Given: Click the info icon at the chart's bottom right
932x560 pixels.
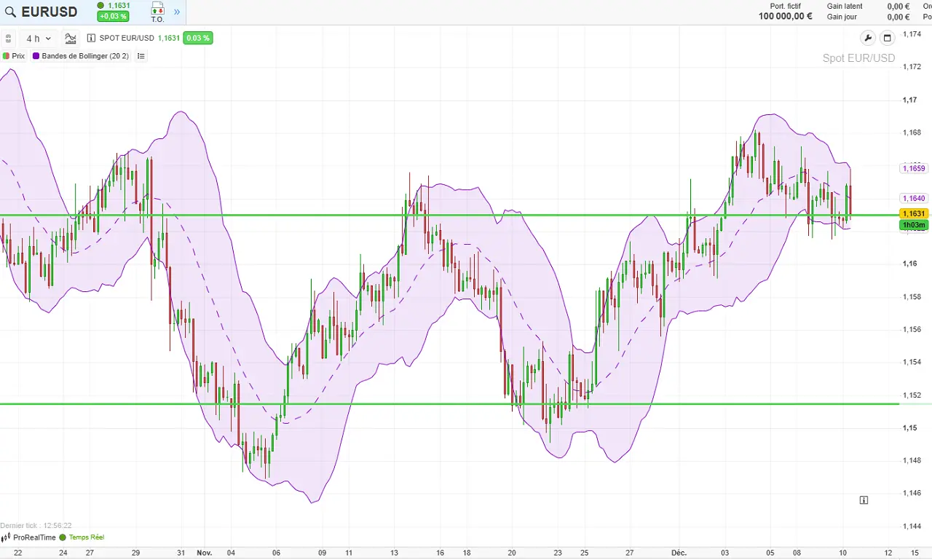Looking at the screenshot, I should click(864, 500).
